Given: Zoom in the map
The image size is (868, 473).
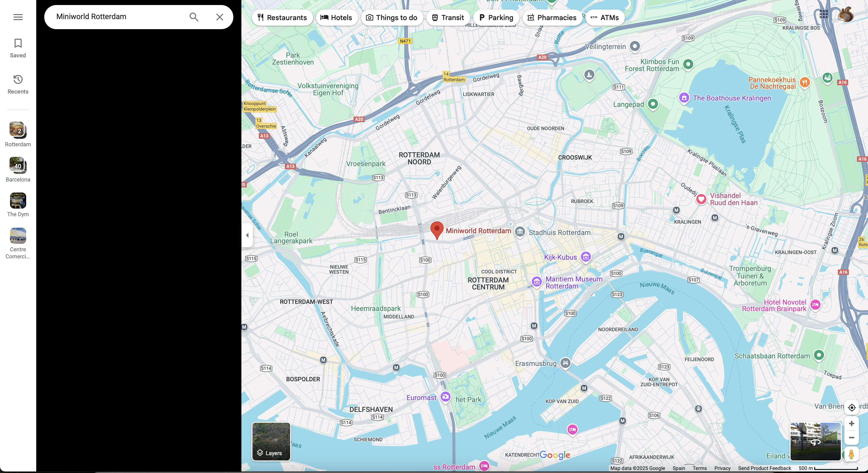Looking at the screenshot, I should (x=851, y=423).
